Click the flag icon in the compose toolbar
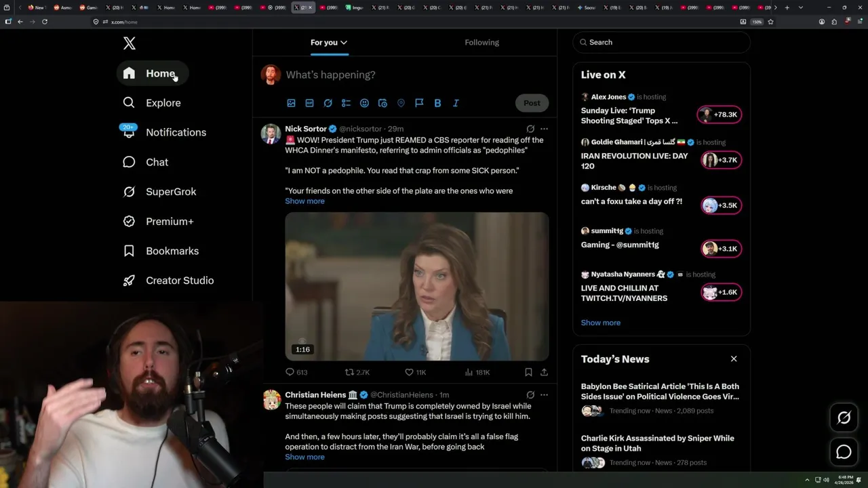The width and height of the screenshot is (868, 488). pos(419,103)
